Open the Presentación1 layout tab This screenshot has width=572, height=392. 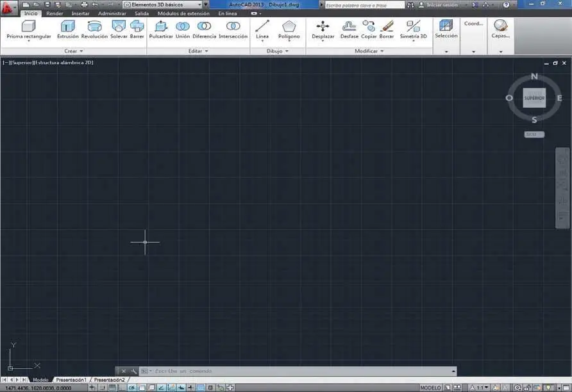pyautogui.click(x=71, y=380)
